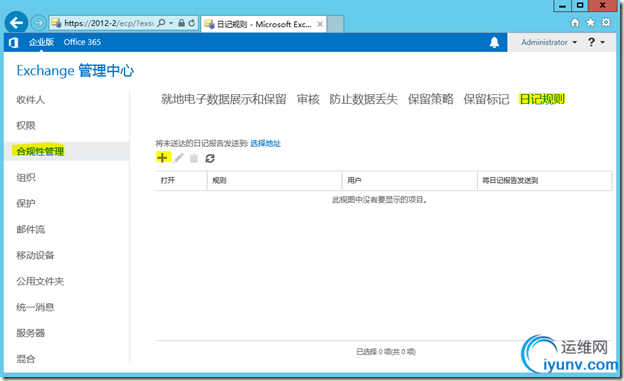Open browser Tools gear icon
Viewport: 624px width, 381px height.
pyautogui.click(x=606, y=22)
